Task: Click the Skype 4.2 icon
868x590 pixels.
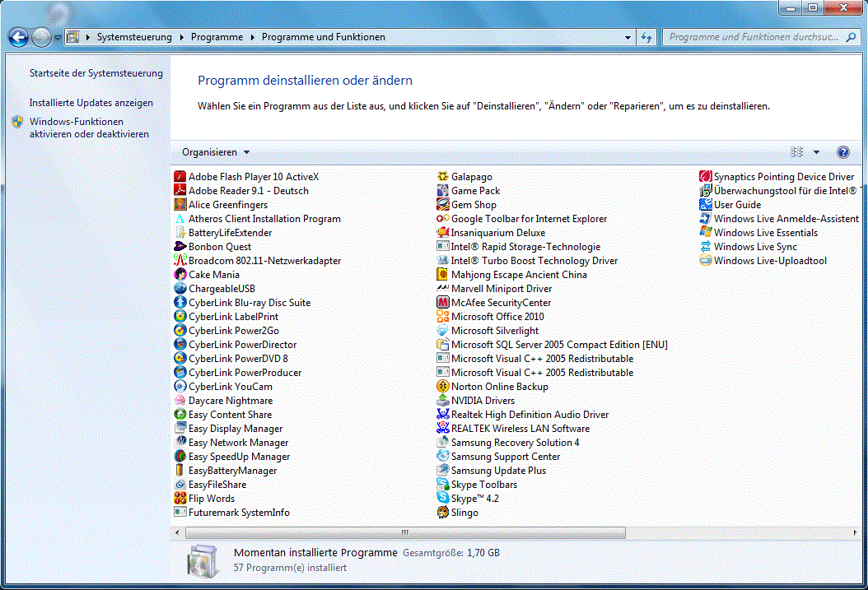Action: [442, 498]
